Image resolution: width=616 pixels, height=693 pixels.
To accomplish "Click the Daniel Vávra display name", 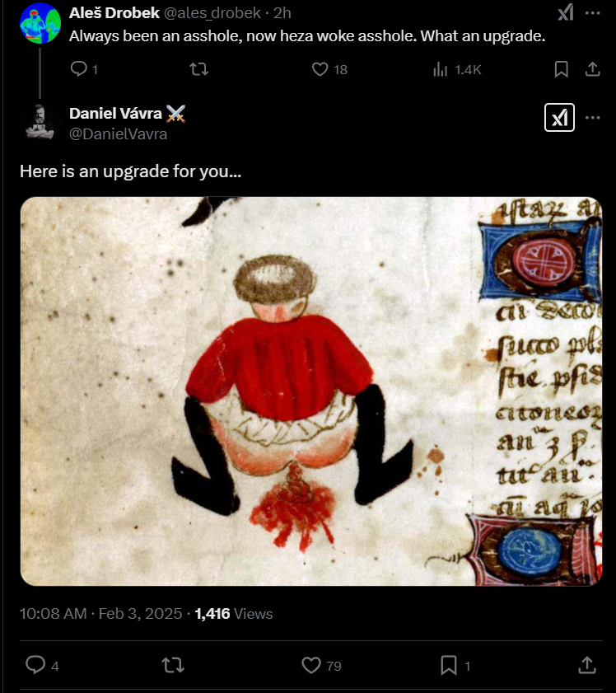I will (115, 114).
